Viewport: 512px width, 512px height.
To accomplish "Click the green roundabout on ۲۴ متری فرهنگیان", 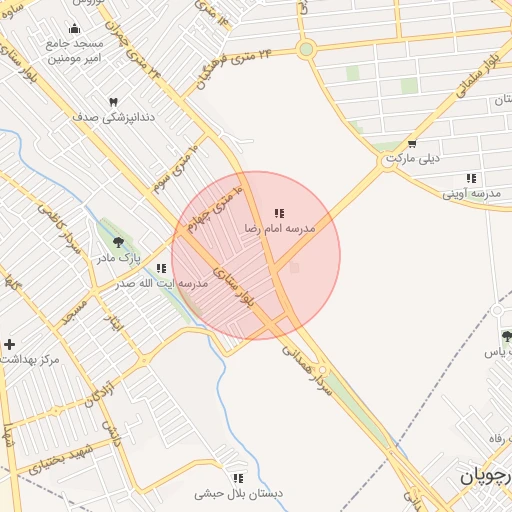I will click(306, 49).
